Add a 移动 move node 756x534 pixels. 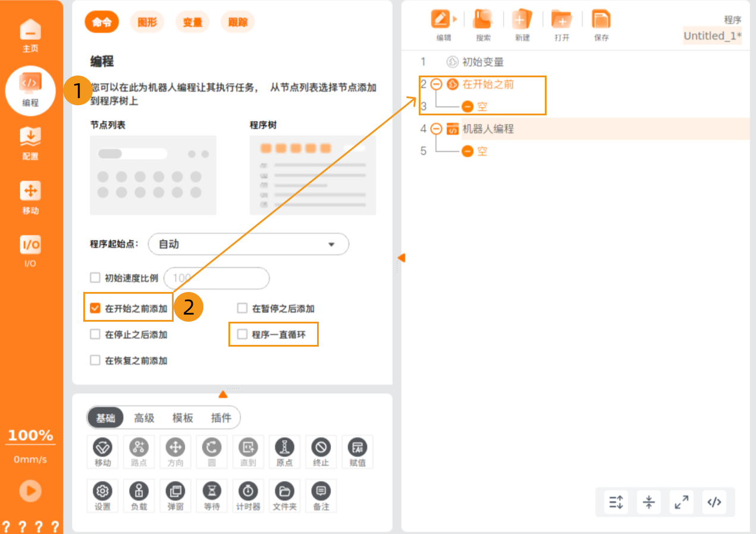pos(102,452)
